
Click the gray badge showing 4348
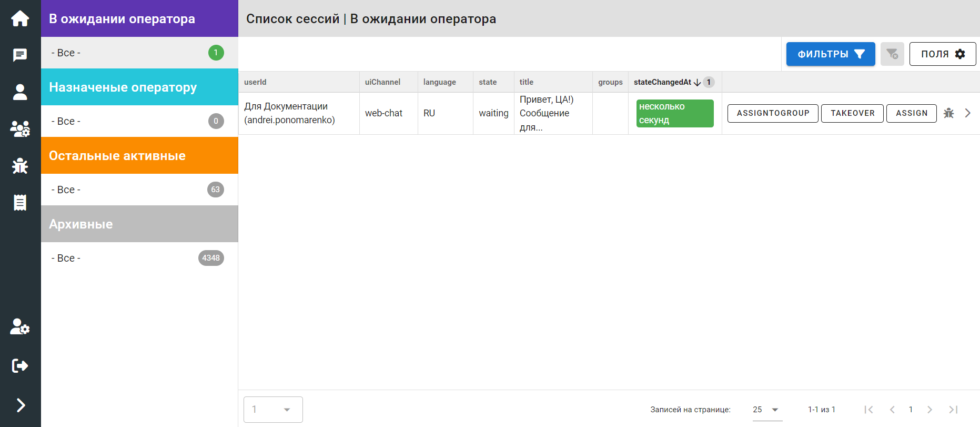pos(211,258)
